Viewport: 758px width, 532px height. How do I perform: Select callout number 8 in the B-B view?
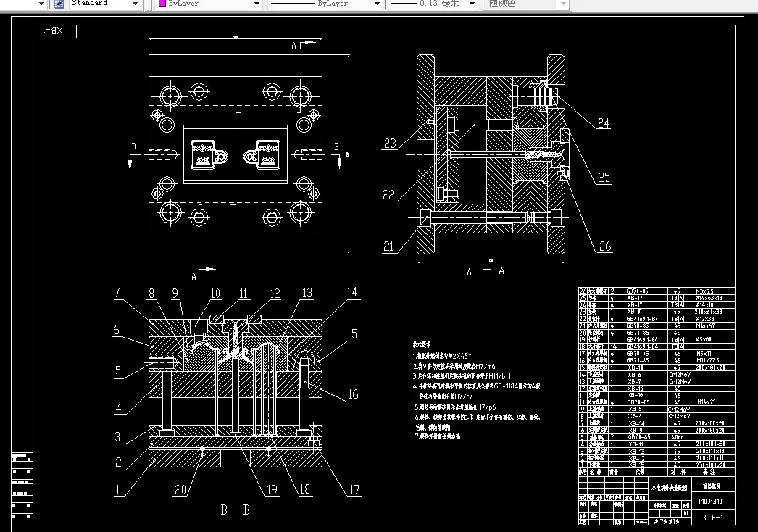point(151,294)
